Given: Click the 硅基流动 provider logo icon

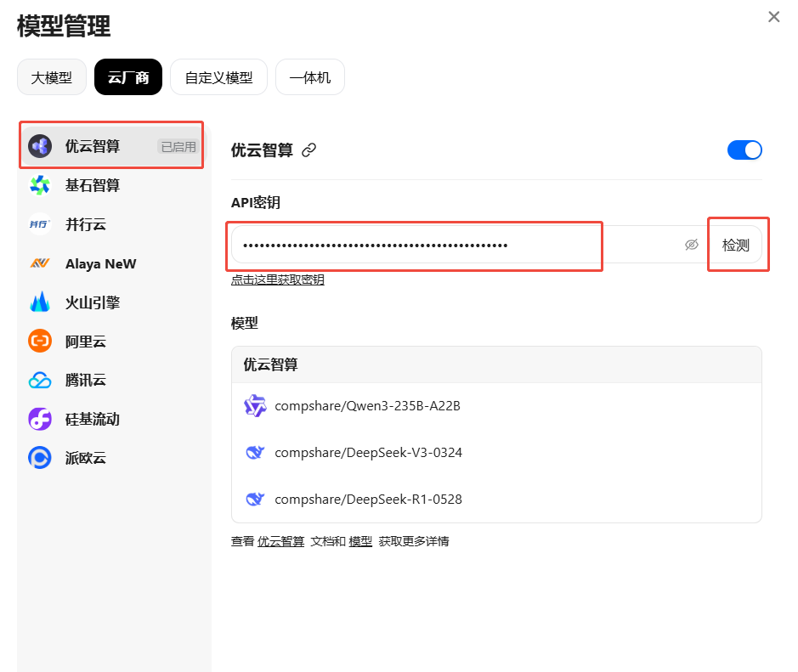Looking at the screenshot, I should 40,419.
